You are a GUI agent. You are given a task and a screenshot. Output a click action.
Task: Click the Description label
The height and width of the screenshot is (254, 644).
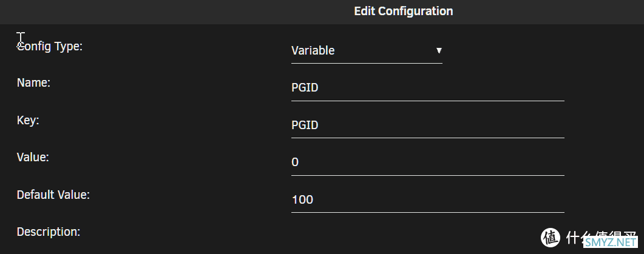(x=49, y=232)
